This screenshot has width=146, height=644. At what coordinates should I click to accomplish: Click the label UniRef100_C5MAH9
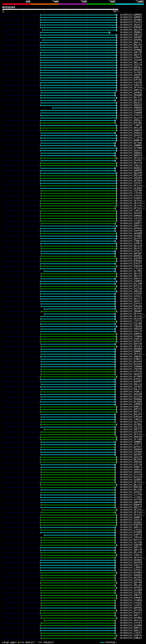pyautogui.click(x=131, y=366)
